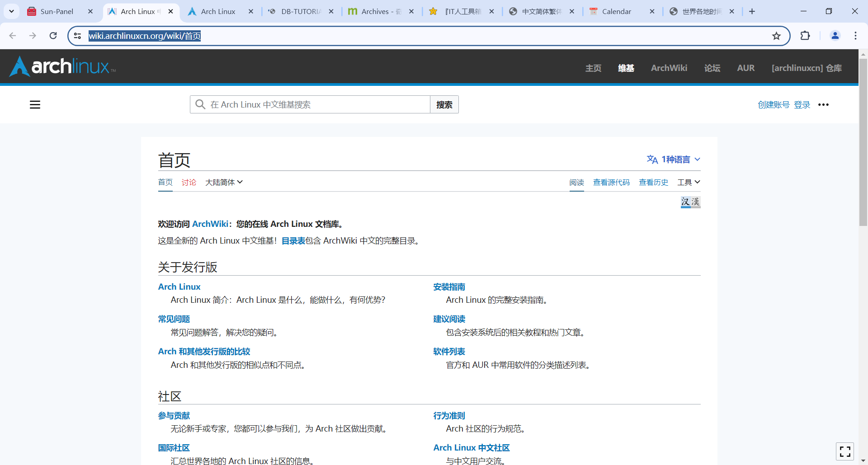Image resolution: width=868 pixels, height=465 pixels.
Task: Open the 安装指南 link
Action: click(449, 287)
